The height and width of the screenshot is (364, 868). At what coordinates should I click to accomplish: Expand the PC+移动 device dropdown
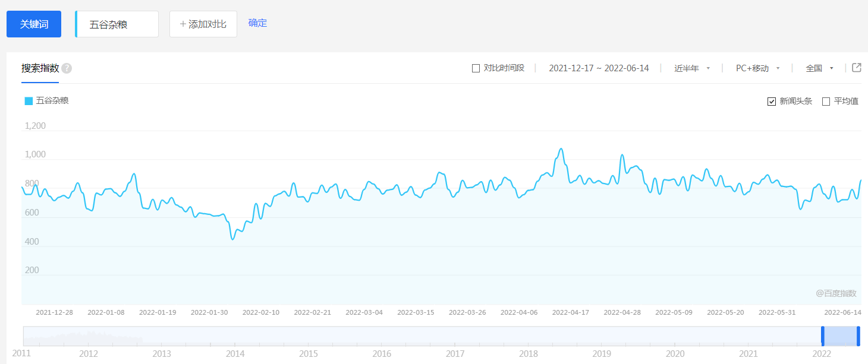[757, 68]
